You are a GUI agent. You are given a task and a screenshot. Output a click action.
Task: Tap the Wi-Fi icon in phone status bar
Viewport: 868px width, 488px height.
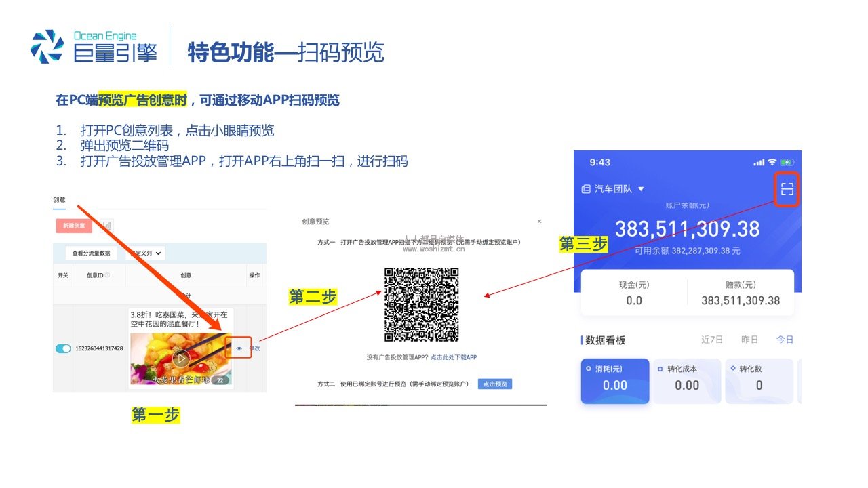pos(772,163)
